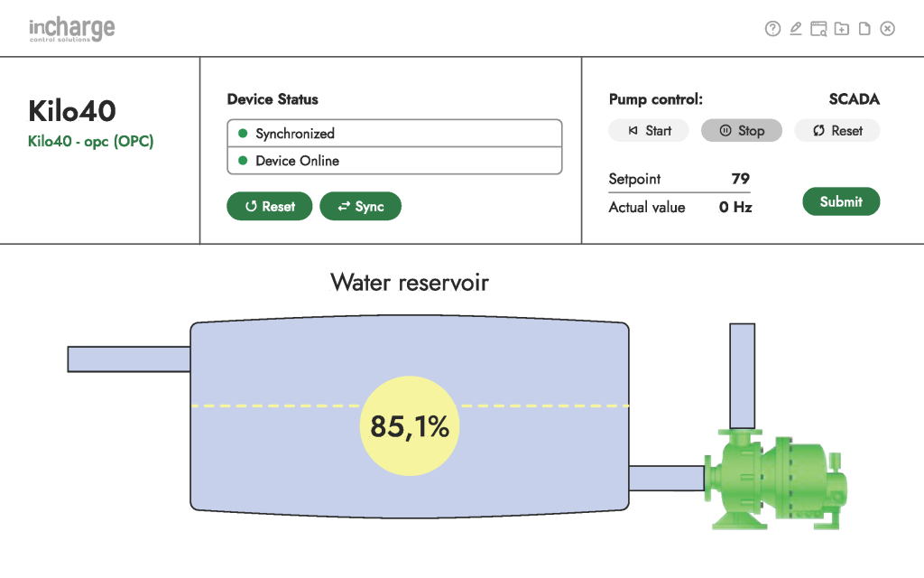Viewport: 924px width, 578px height.
Task: Select the Synchronized status row
Action: [x=394, y=134]
